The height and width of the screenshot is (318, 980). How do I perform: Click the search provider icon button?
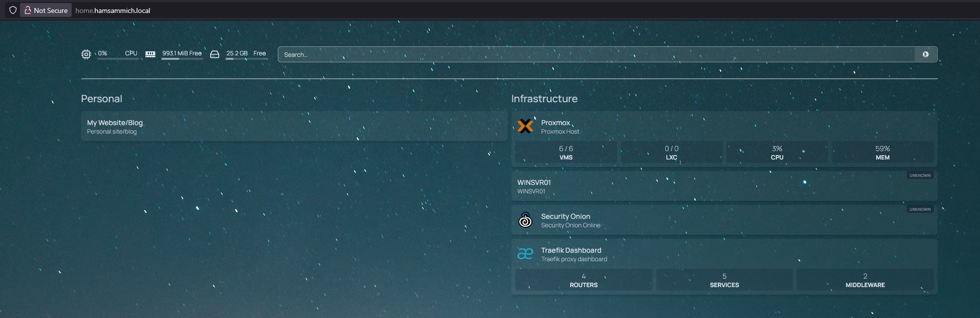(x=925, y=54)
